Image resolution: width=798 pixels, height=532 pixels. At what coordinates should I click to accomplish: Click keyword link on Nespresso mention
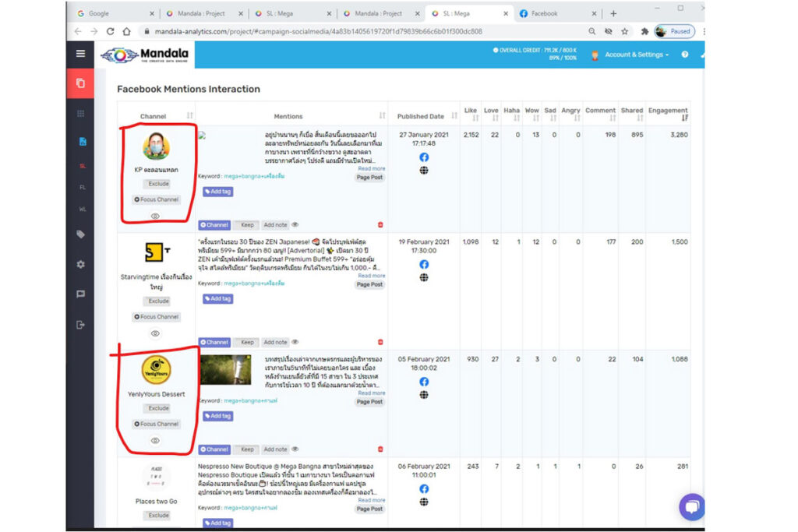[250, 508]
